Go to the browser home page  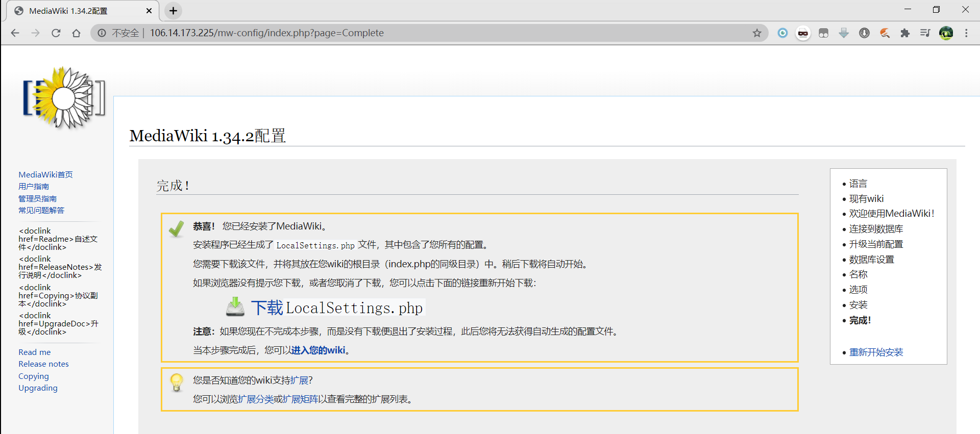(77, 33)
